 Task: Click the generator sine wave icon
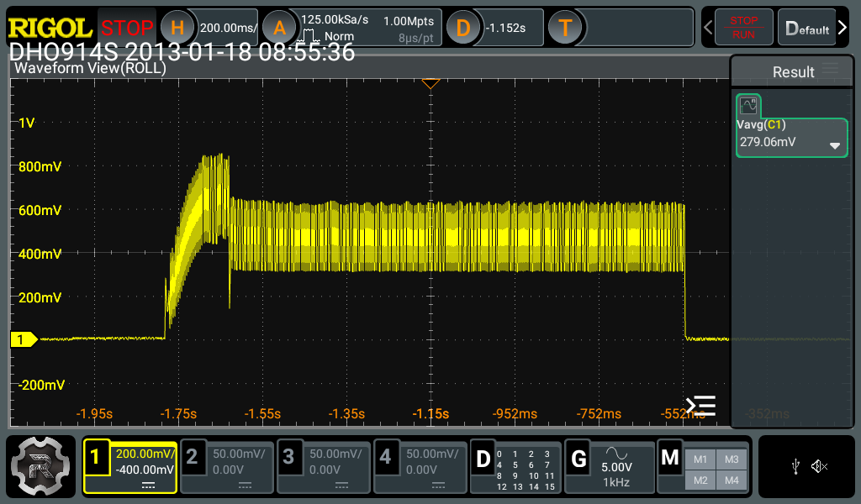coord(616,453)
